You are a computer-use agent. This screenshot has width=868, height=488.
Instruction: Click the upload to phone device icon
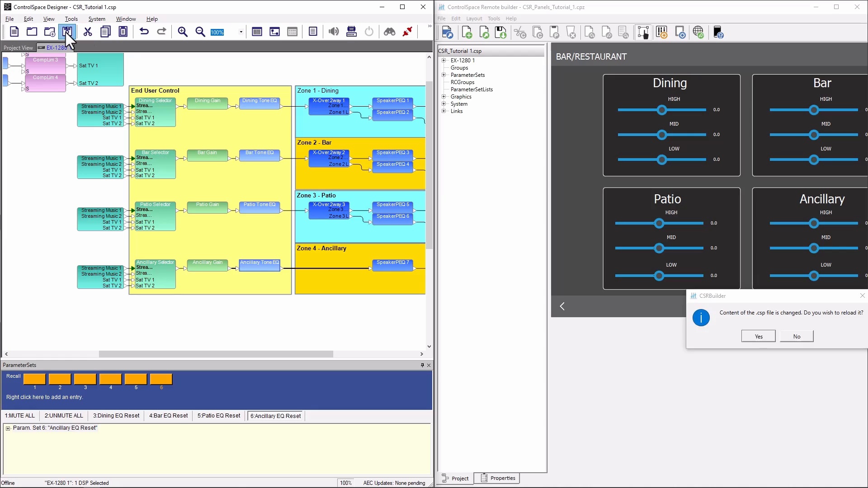[x=718, y=33]
